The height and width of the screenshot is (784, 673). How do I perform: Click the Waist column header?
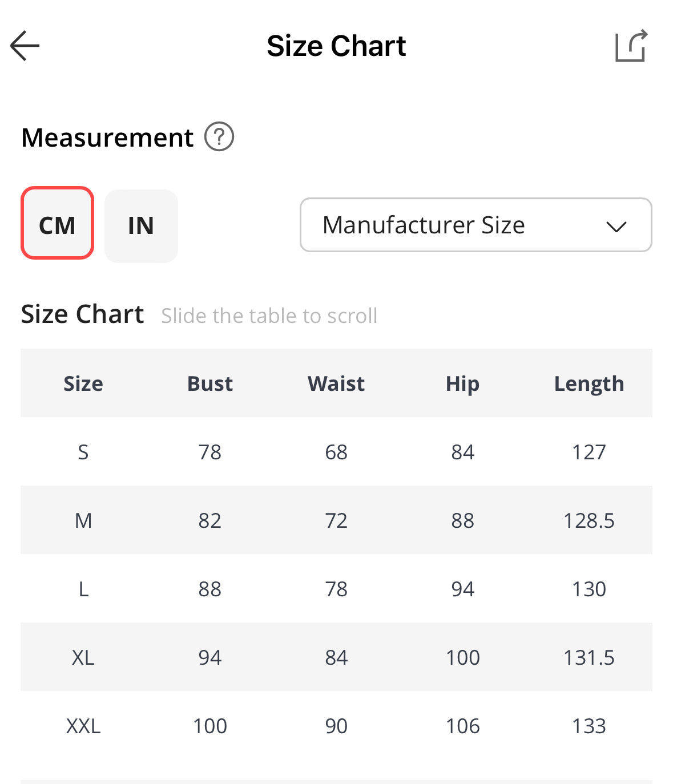336,383
